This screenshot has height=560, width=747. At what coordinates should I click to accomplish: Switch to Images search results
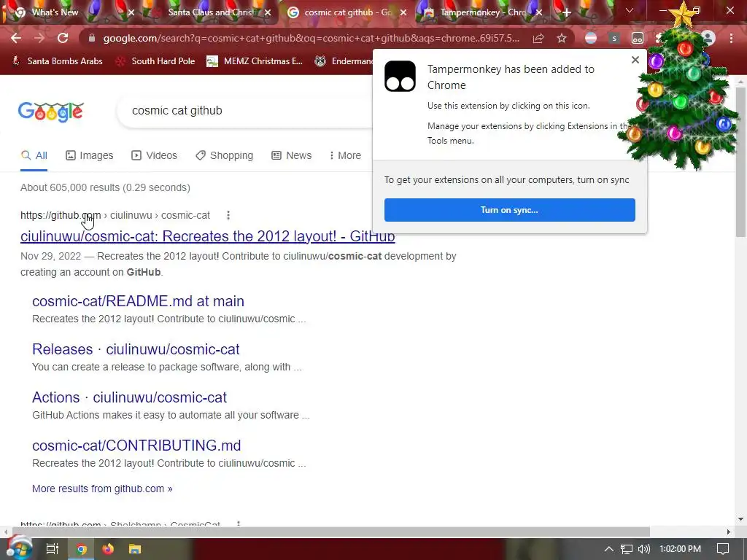point(90,155)
